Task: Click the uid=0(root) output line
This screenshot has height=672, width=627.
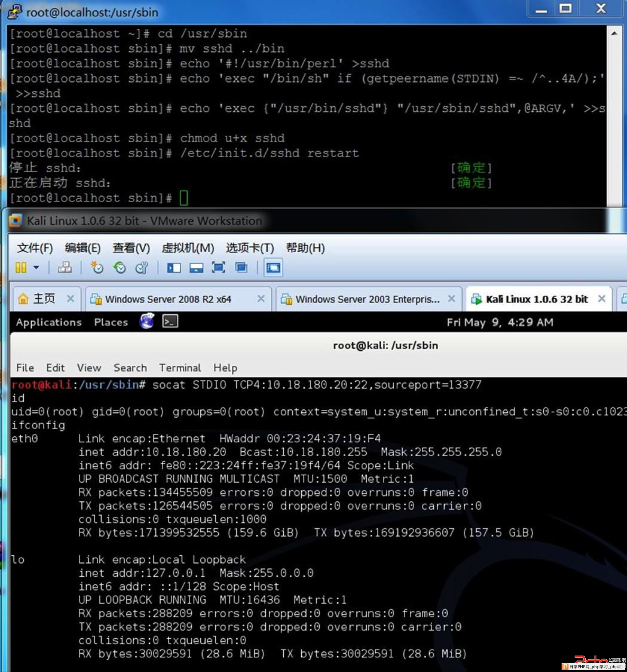Action: coord(319,412)
